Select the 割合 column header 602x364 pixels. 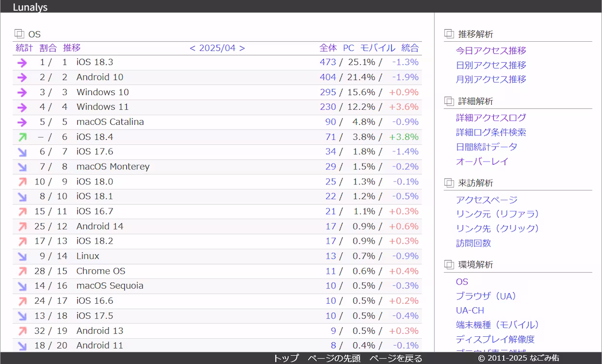[48, 48]
